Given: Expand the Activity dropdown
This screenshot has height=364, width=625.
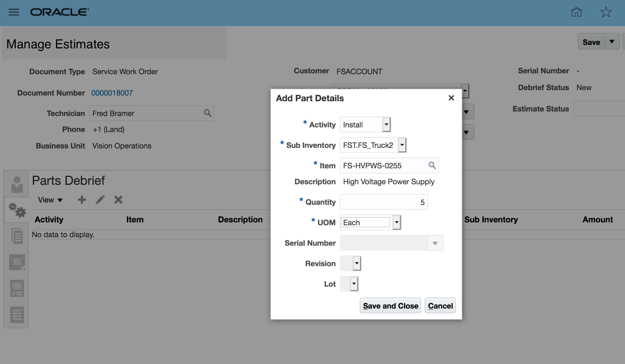Looking at the screenshot, I should [386, 125].
